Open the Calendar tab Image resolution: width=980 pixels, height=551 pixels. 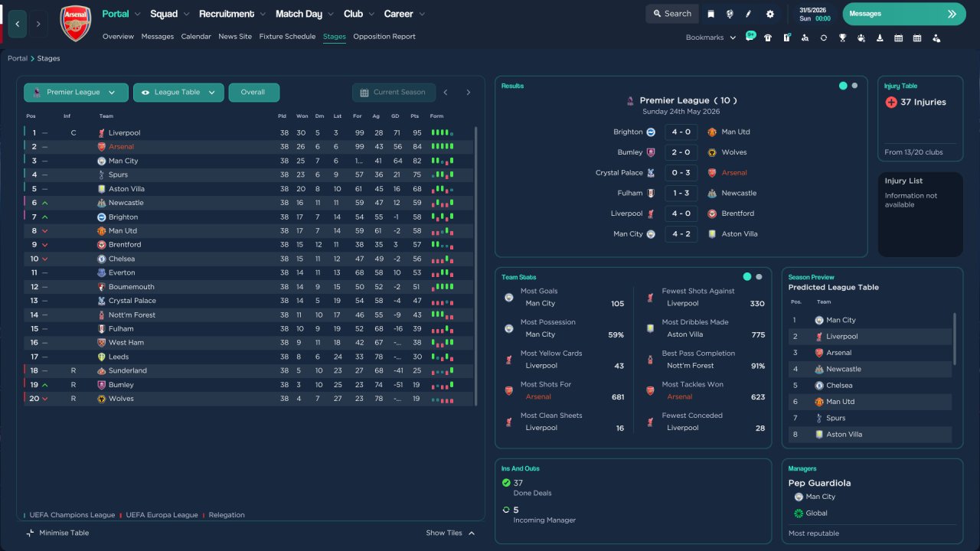click(x=196, y=37)
